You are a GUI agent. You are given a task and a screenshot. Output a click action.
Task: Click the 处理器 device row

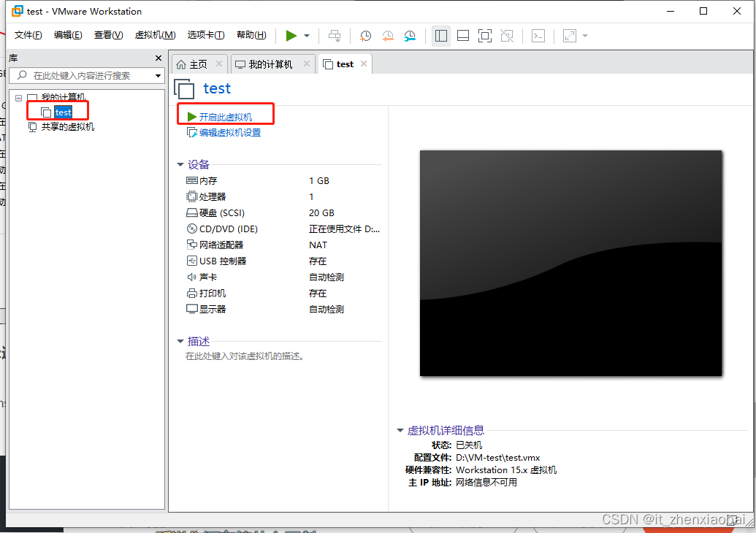coord(283,196)
